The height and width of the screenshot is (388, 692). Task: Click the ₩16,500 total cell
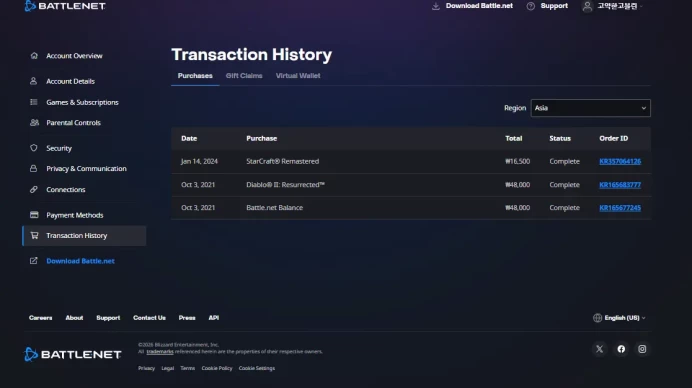click(518, 162)
